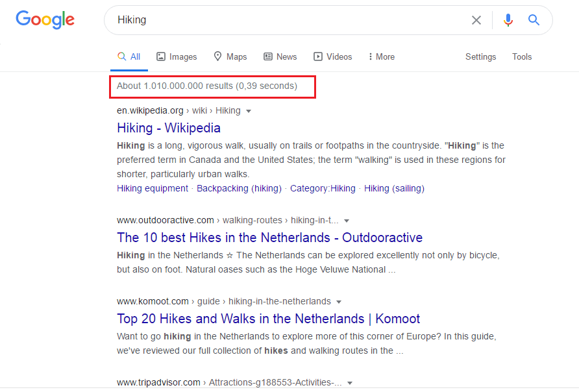The width and height of the screenshot is (579, 392).
Task: Clear the search box with X
Action: pos(476,20)
